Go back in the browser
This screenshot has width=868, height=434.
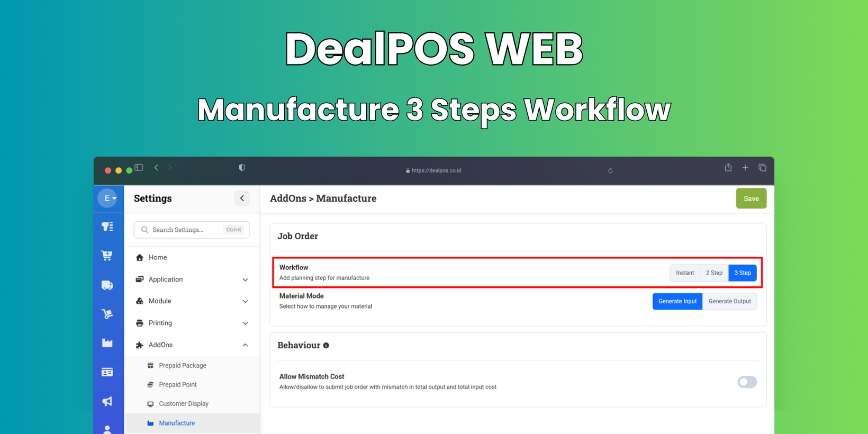pos(157,168)
